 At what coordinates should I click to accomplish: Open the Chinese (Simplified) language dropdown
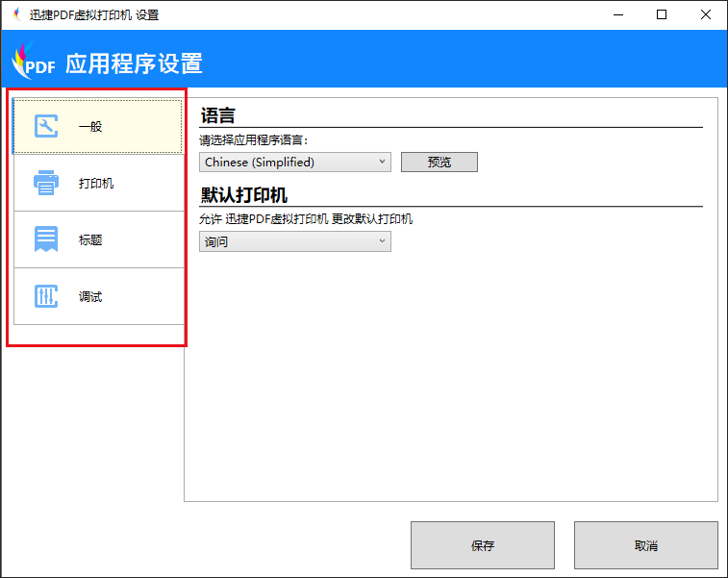pyautogui.click(x=295, y=162)
